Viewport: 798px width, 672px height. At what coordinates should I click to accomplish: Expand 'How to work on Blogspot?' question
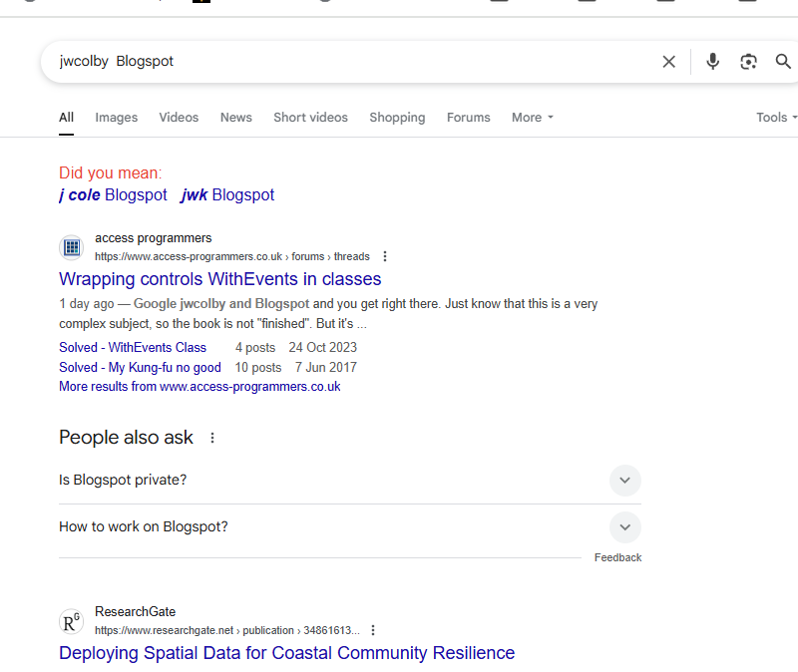[625, 527]
